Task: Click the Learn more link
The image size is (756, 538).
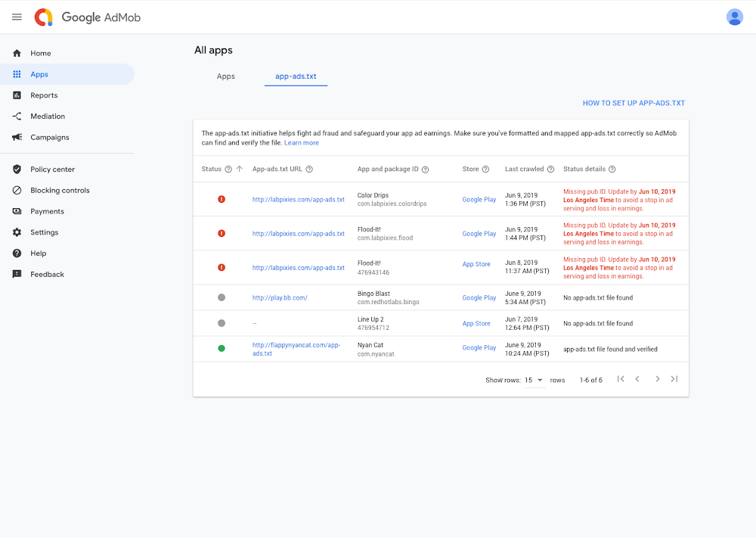Action: (302, 143)
